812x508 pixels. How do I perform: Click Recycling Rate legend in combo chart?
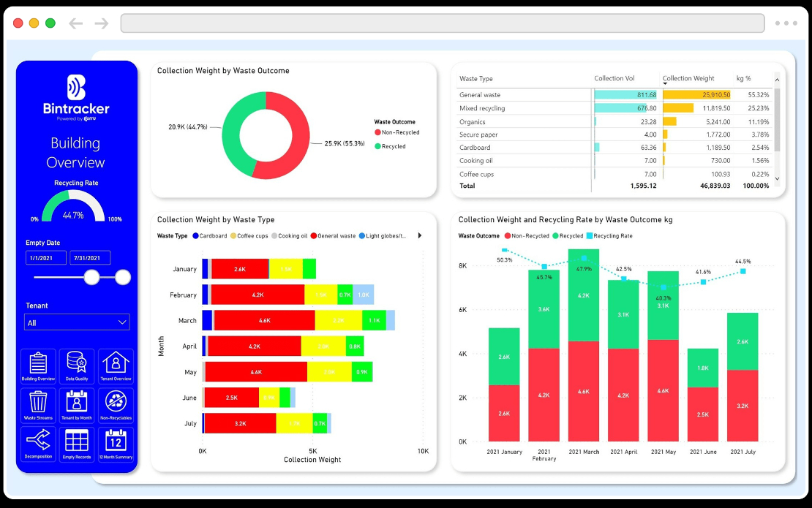[609, 236]
